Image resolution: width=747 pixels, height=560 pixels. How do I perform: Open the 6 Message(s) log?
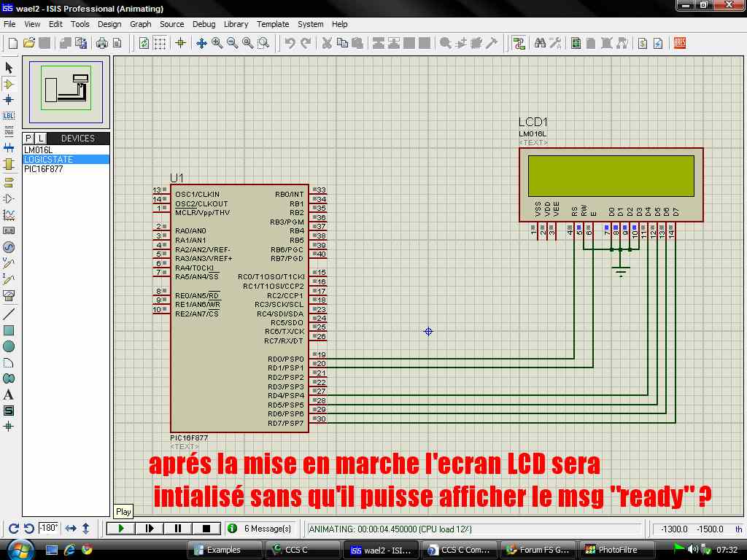(260, 529)
